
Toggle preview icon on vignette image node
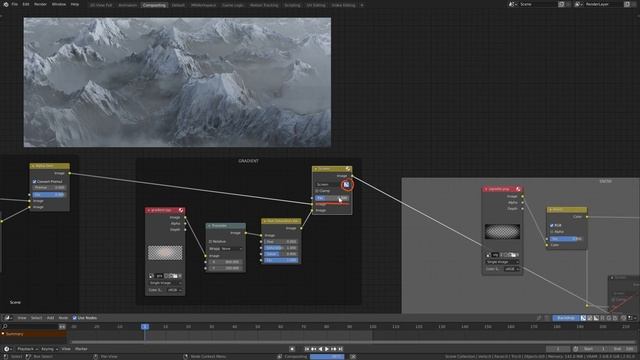click(518, 189)
